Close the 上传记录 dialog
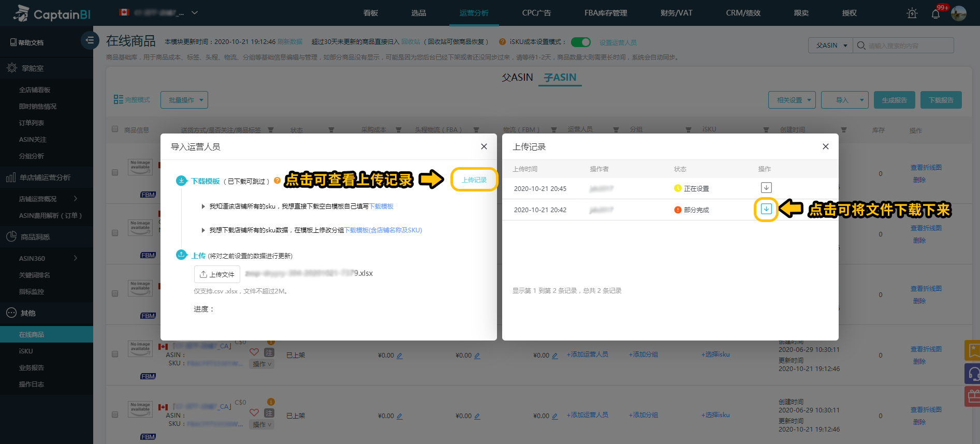The width and height of the screenshot is (980, 444). coord(825,146)
